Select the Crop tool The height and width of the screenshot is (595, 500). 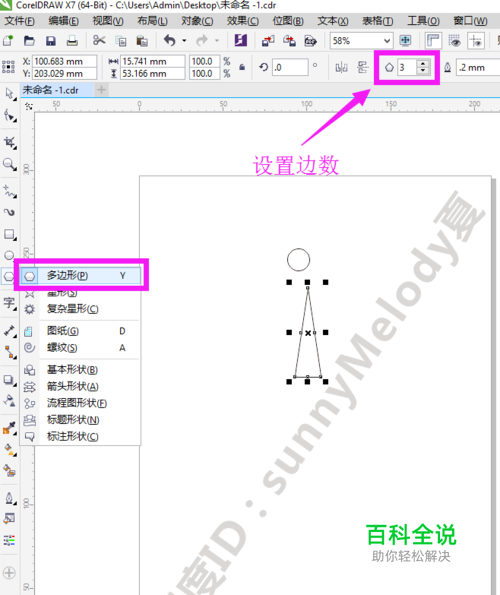pos(9,143)
